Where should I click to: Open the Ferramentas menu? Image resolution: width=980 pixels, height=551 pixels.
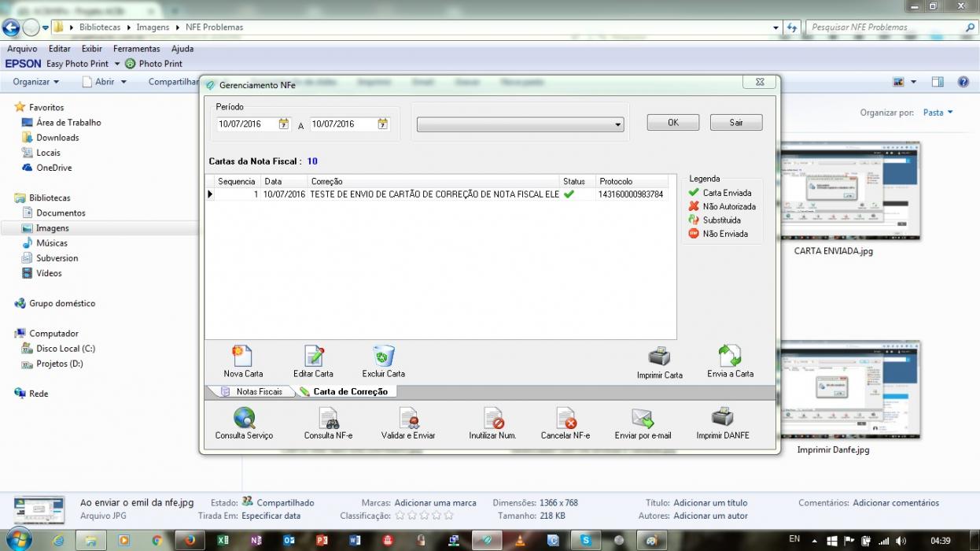tap(136, 49)
